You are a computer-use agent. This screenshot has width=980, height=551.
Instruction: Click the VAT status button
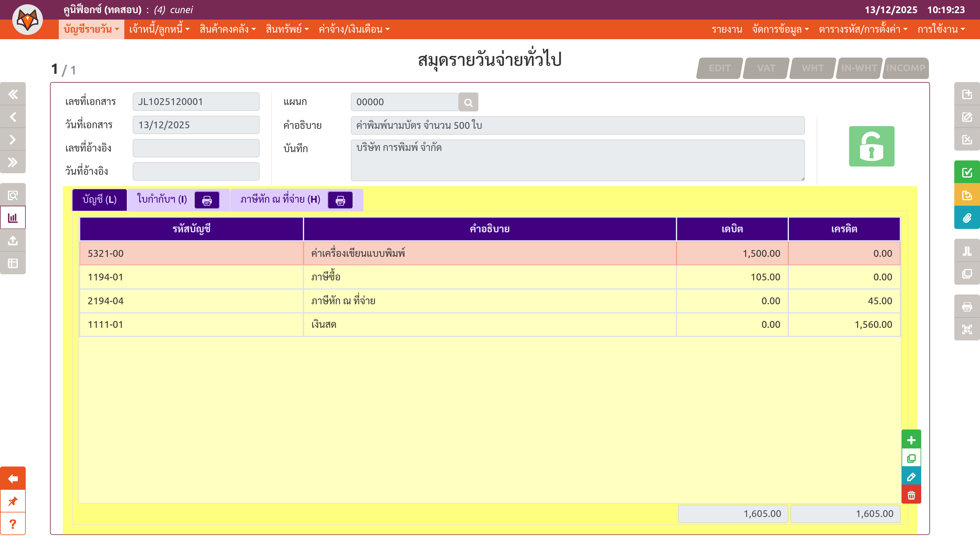766,68
